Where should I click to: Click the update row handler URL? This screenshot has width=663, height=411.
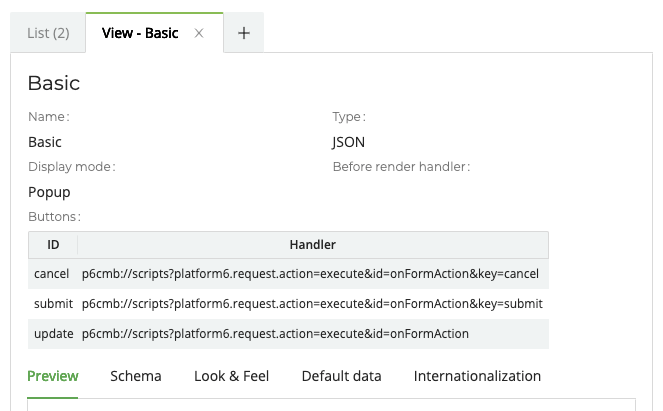tap(275, 334)
